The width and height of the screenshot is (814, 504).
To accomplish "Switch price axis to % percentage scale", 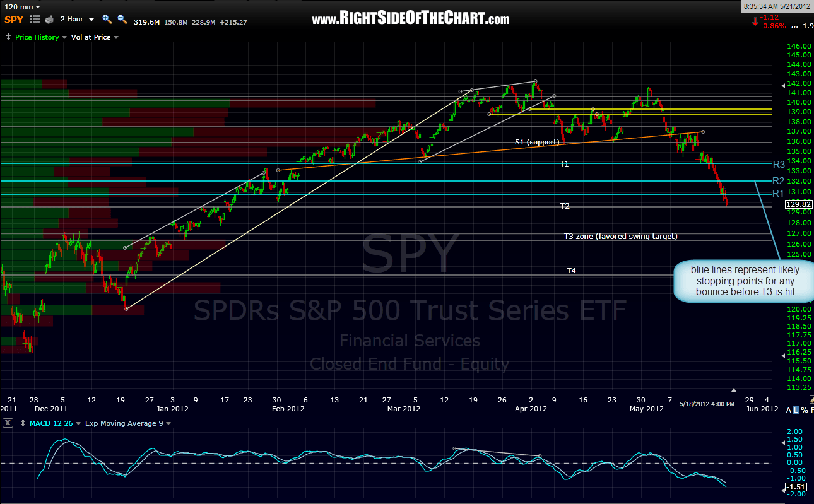I will (x=805, y=409).
